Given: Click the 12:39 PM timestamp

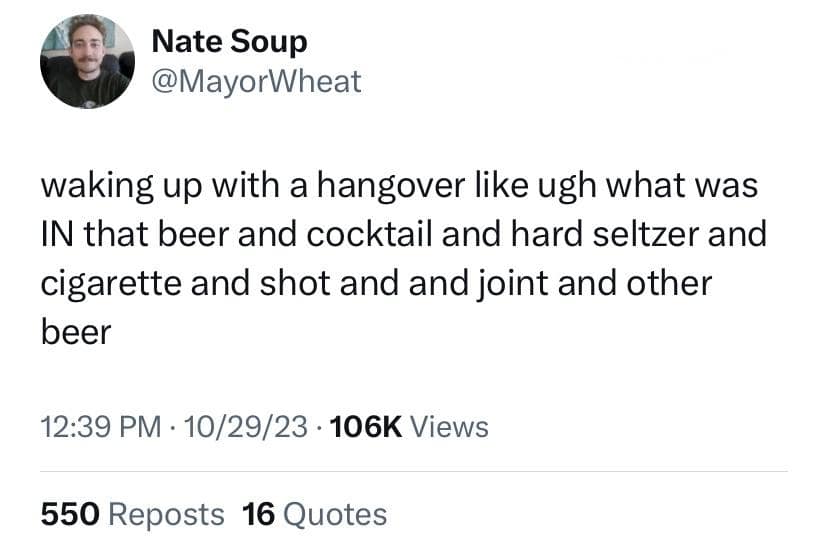Looking at the screenshot, I should coord(100,427).
